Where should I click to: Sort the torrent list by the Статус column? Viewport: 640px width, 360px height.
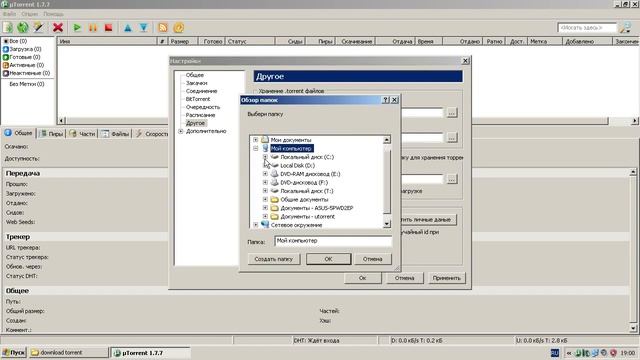tap(251, 41)
